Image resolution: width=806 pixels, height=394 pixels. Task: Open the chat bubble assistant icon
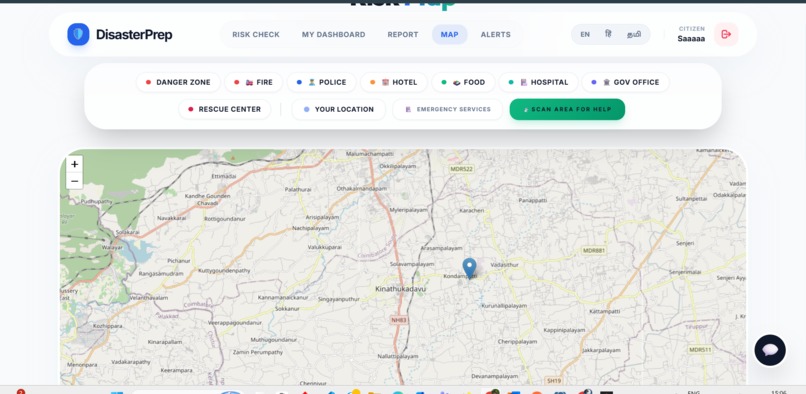point(770,350)
